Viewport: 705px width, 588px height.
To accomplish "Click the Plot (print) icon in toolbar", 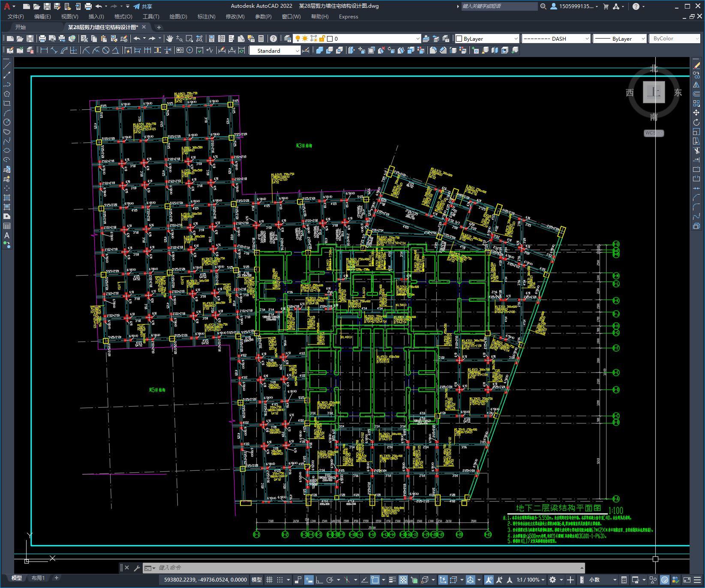I will click(42, 39).
